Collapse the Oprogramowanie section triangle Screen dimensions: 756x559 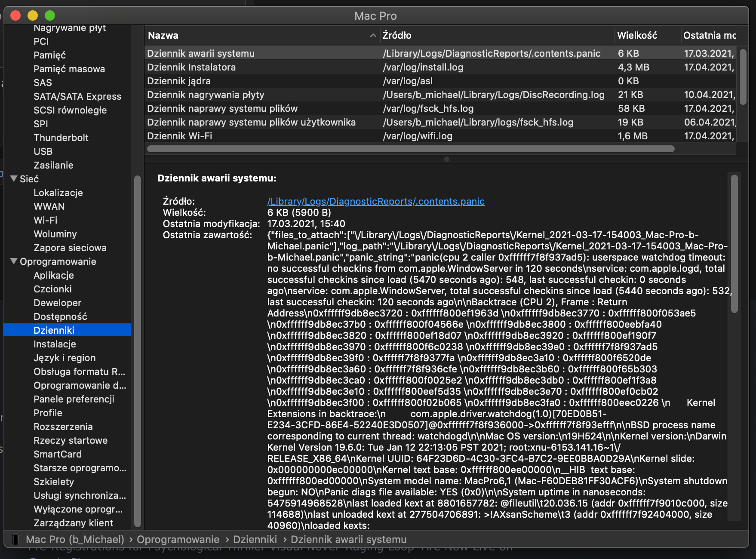(x=14, y=261)
